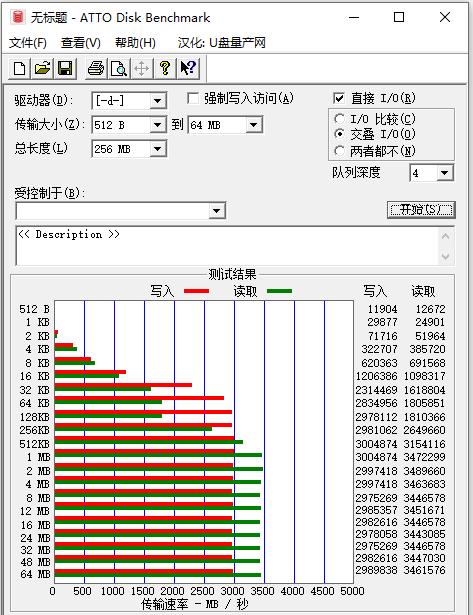Image resolution: width=473 pixels, height=615 pixels.
Task: Enable the 强制写入访问 checkbox
Action: 193,98
